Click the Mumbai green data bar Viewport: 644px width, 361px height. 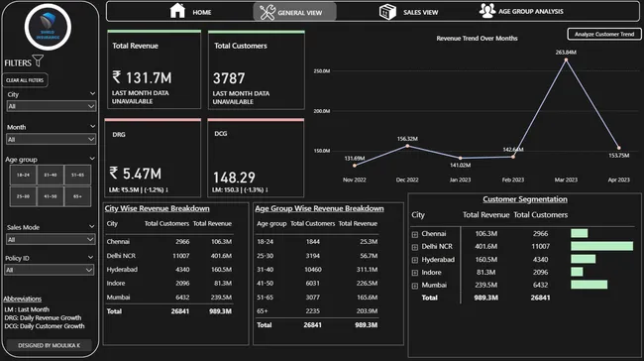pos(589,285)
